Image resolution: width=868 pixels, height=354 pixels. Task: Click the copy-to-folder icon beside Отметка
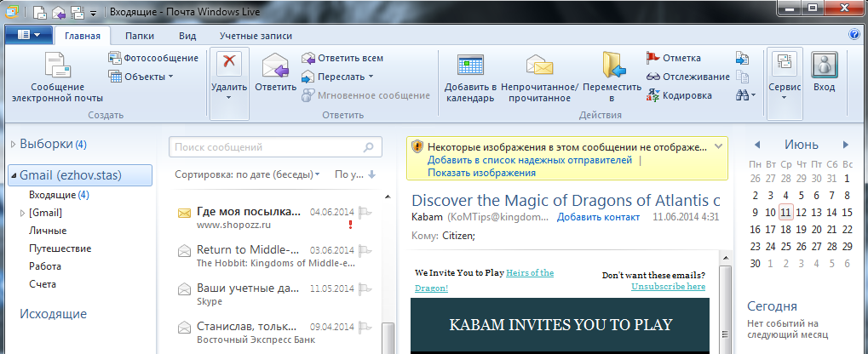(742, 58)
